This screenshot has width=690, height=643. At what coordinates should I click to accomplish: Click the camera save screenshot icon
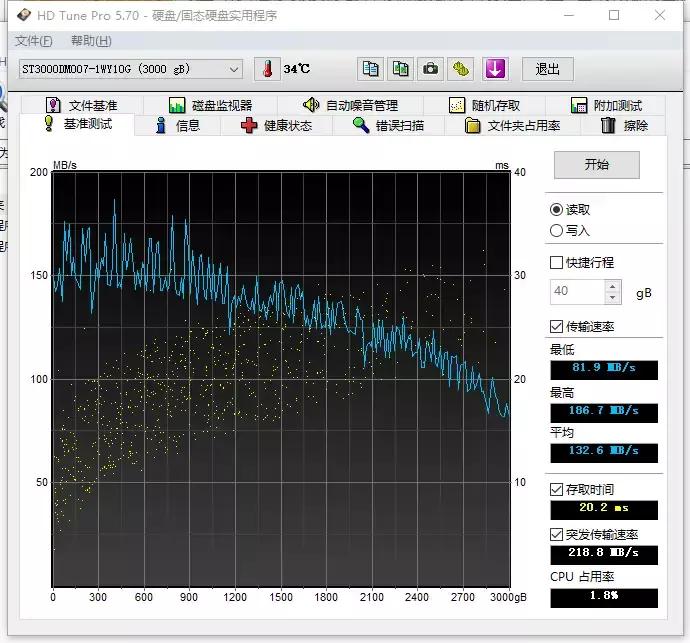click(x=430, y=69)
